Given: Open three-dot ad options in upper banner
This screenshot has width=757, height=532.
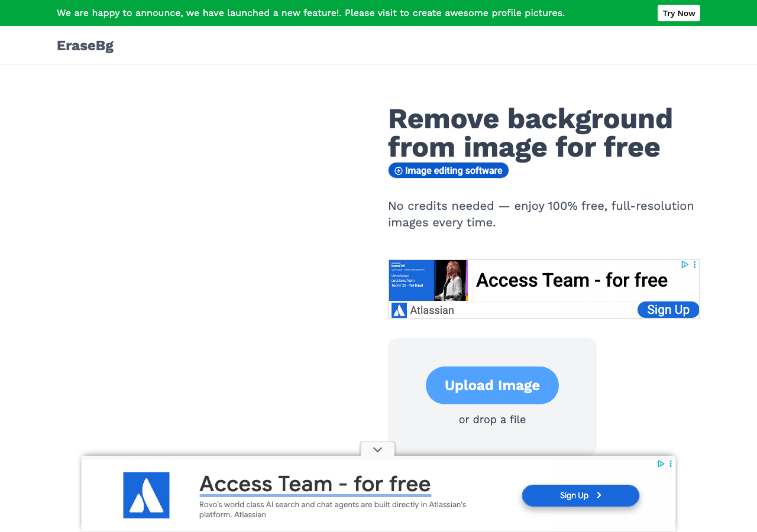Looking at the screenshot, I should [695, 265].
